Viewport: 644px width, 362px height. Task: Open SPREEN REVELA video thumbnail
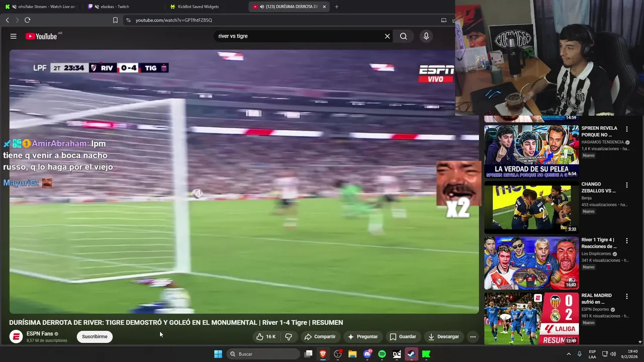(x=531, y=151)
